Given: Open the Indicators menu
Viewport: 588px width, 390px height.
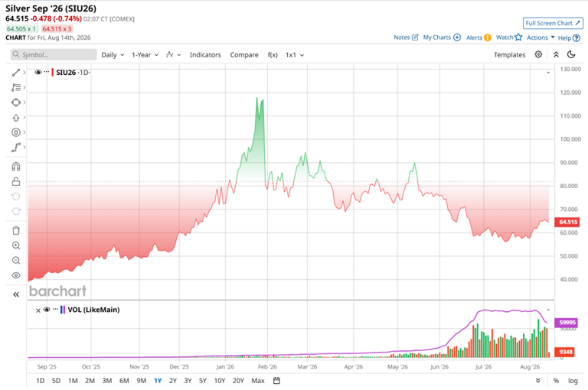Looking at the screenshot, I should [205, 55].
